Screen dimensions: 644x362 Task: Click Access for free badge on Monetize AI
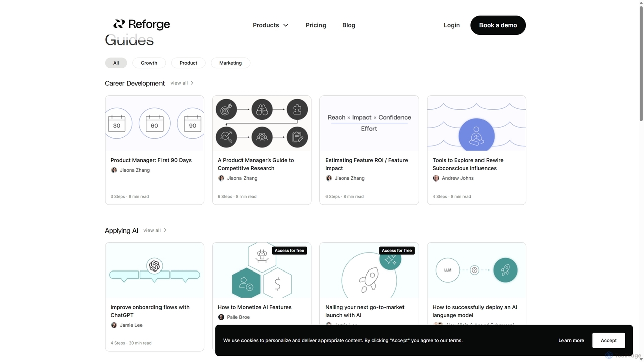point(289,250)
